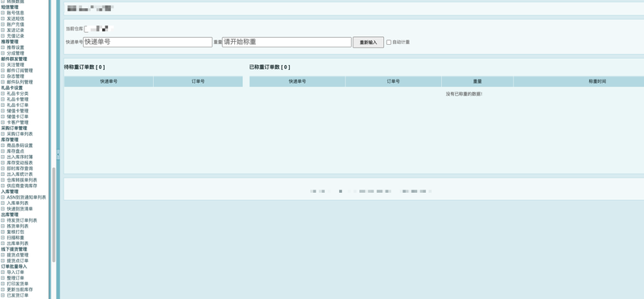Click the icon beside 邮件队列管理
This screenshot has height=299, width=644.
3,82
